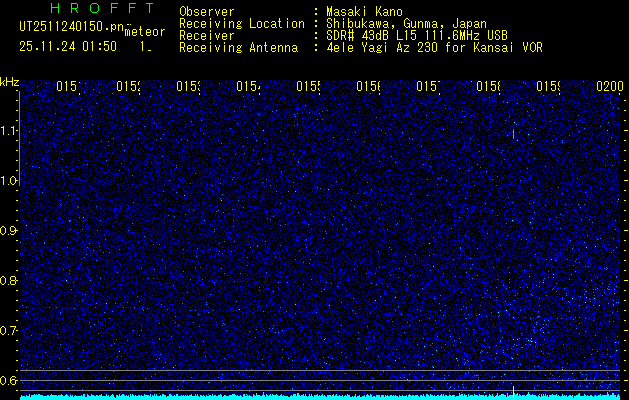Click the 0158 time marker
Viewport: 629px width, 400px height.
[488, 86]
